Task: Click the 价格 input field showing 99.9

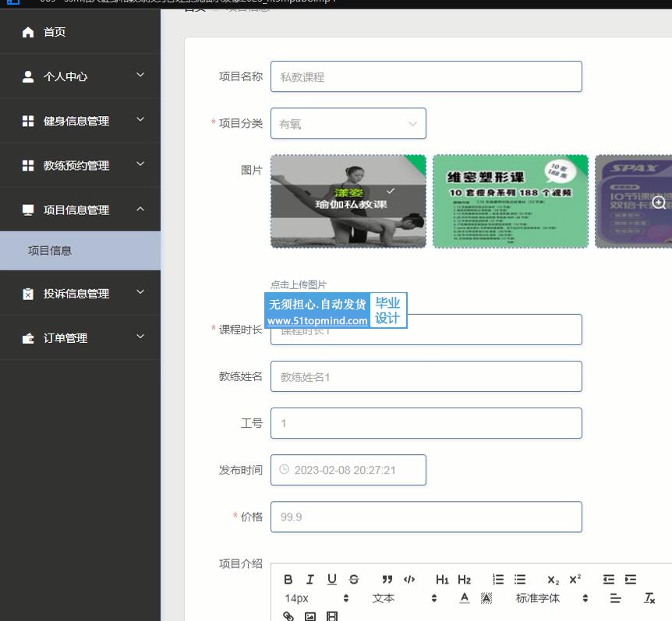Action: click(426, 517)
